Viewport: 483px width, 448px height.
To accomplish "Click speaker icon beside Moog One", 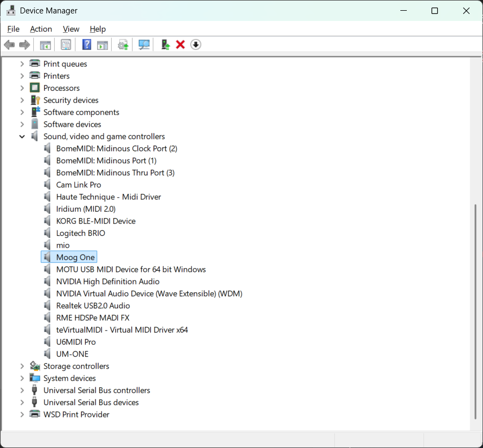I will 47,257.
